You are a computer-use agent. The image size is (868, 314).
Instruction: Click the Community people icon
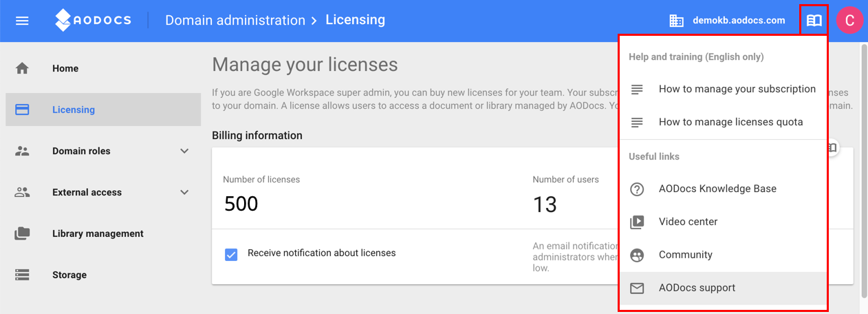pos(637,255)
